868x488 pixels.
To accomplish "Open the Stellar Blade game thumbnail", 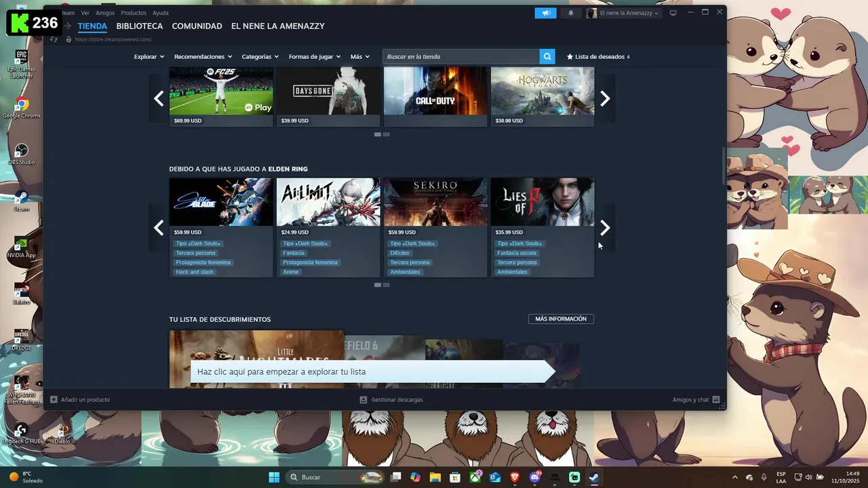I will 221,202.
